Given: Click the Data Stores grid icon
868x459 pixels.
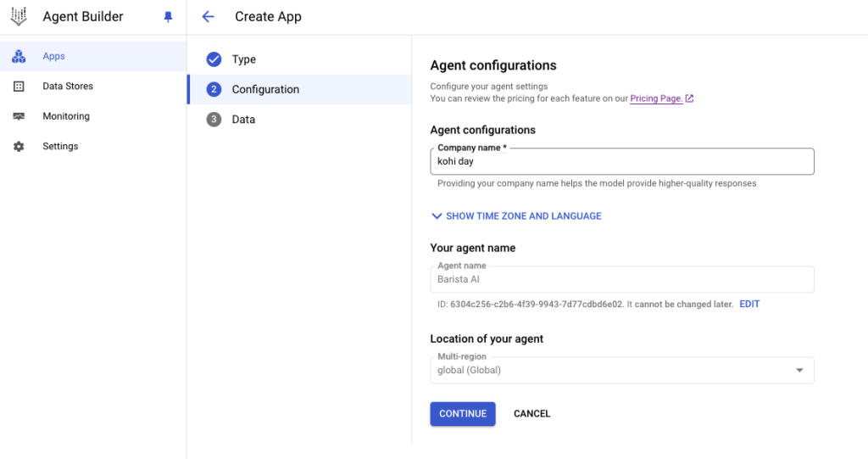Looking at the screenshot, I should pos(19,87).
